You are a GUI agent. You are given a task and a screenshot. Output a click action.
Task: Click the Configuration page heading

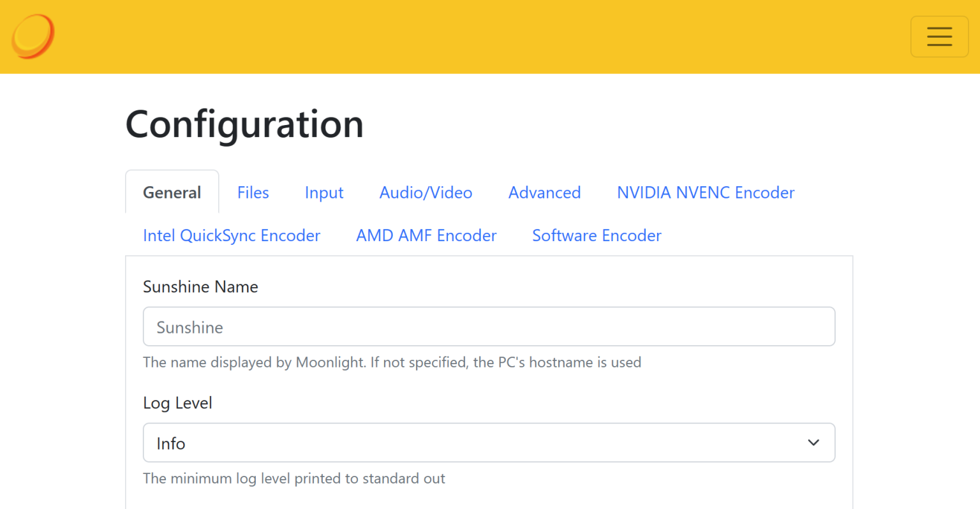pyautogui.click(x=244, y=124)
